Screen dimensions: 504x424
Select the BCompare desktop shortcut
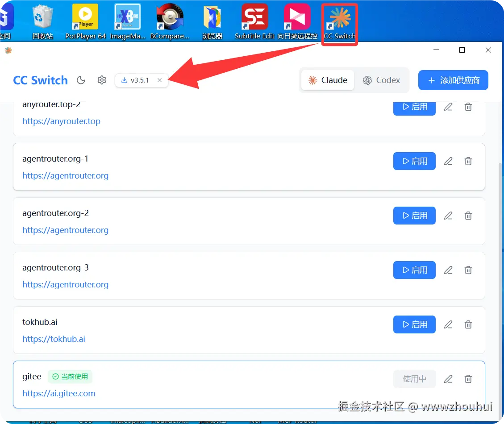(x=170, y=21)
